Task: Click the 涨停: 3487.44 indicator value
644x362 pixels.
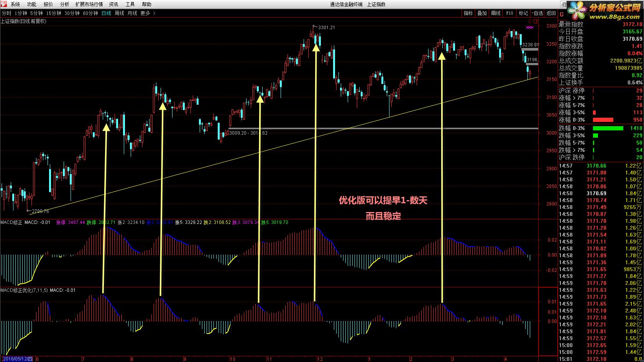Action: [71, 222]
